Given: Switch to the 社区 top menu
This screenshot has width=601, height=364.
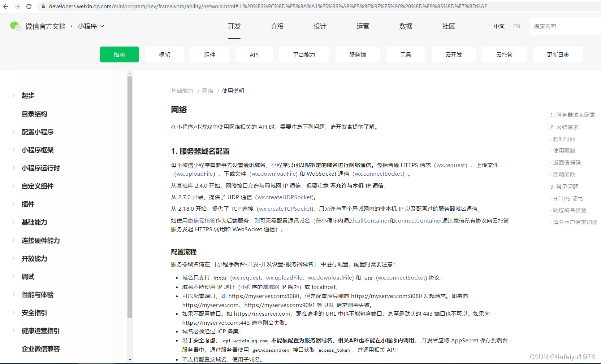Looking at the screenshot, I should [449, 26].
